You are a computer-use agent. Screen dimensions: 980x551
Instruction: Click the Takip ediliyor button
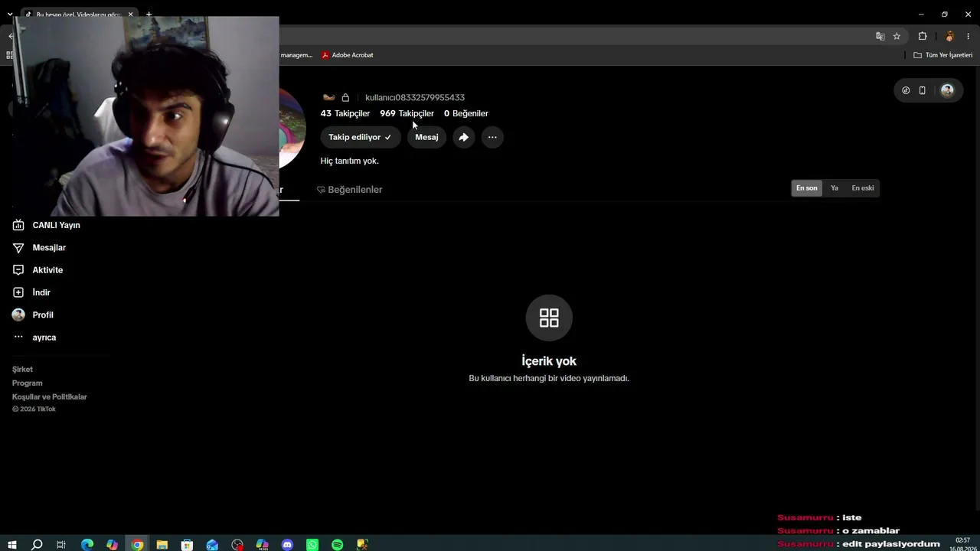click(x=360, y=137)
